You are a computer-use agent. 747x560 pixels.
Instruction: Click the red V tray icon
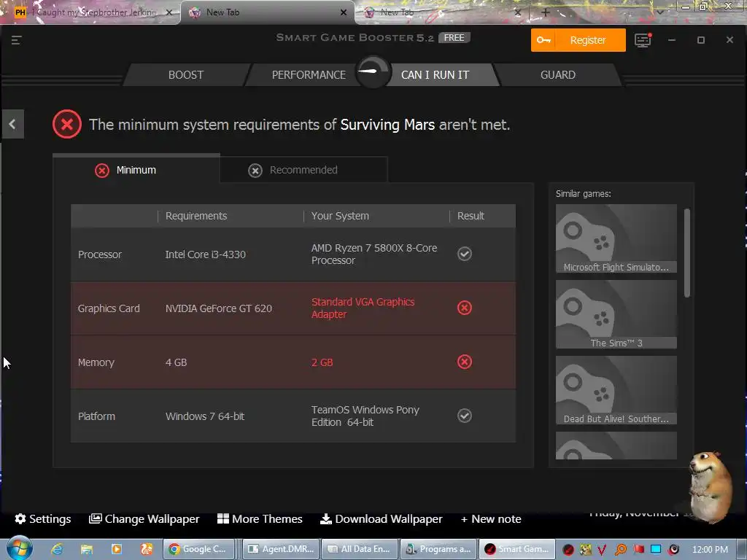(x=602, y=550)
